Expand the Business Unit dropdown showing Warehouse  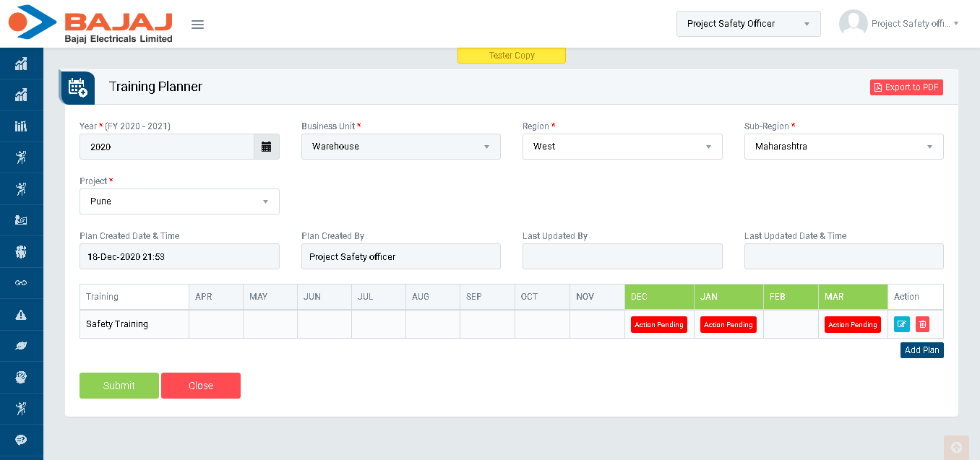tap(400, 147)
